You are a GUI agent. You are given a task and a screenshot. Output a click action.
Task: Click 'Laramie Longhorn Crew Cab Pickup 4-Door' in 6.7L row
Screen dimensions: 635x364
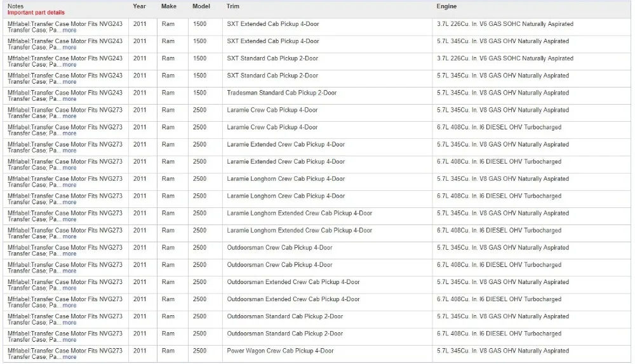click(x=286, y=196)
